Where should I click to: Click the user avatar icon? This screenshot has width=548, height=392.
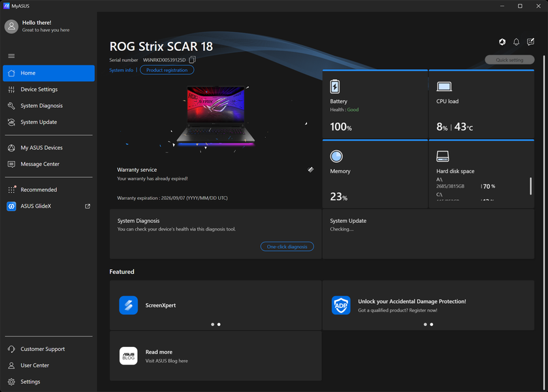11,26
